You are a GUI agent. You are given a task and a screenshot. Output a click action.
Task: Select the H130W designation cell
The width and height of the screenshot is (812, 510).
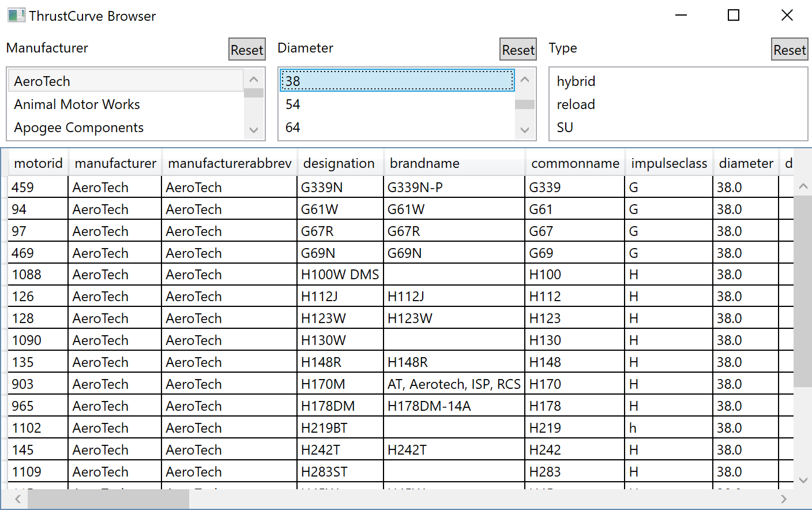click(x=340, y=340)
